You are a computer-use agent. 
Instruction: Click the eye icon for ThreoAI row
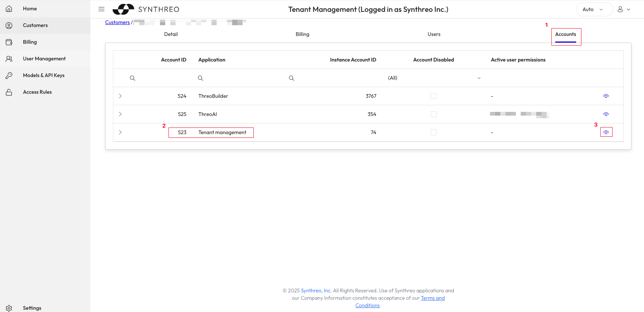[x=606, y=114]
